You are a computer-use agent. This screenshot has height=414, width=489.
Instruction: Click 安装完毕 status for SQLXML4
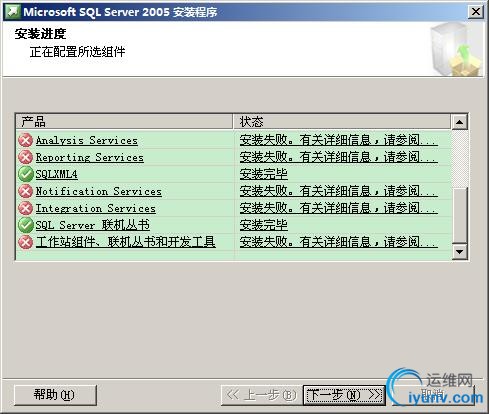tap(264, 174)
